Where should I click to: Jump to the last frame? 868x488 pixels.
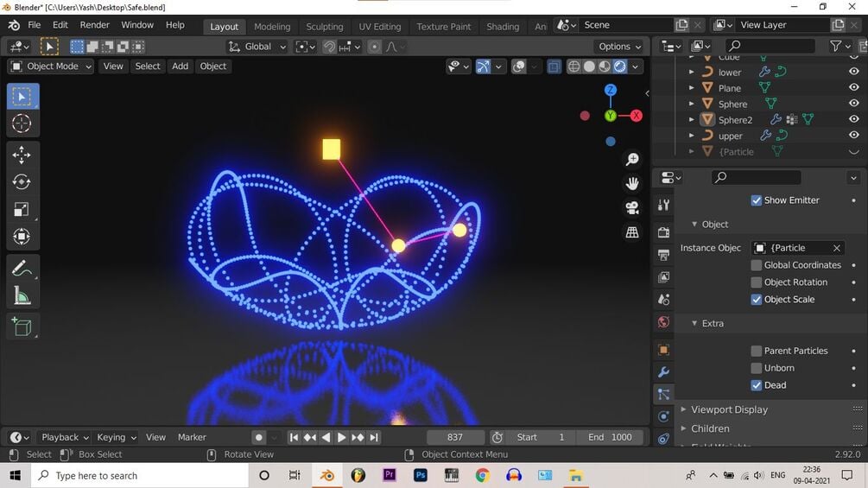(374, 437)
